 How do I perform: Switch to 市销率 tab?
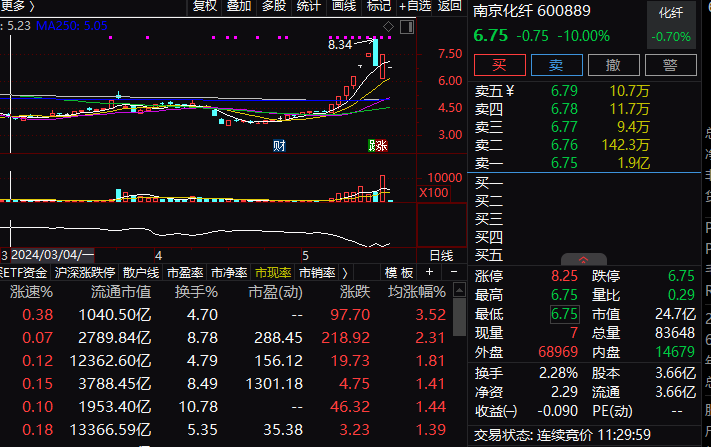click(317, 272)
